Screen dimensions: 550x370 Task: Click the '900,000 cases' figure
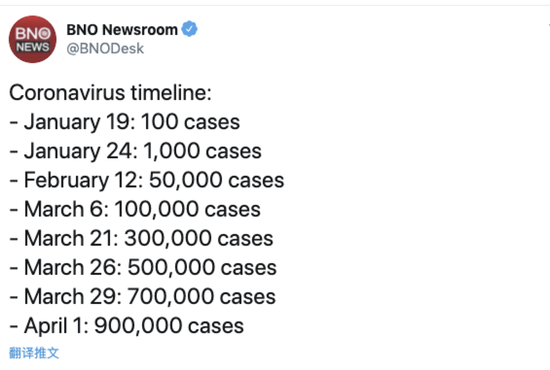tap(169, 326)
